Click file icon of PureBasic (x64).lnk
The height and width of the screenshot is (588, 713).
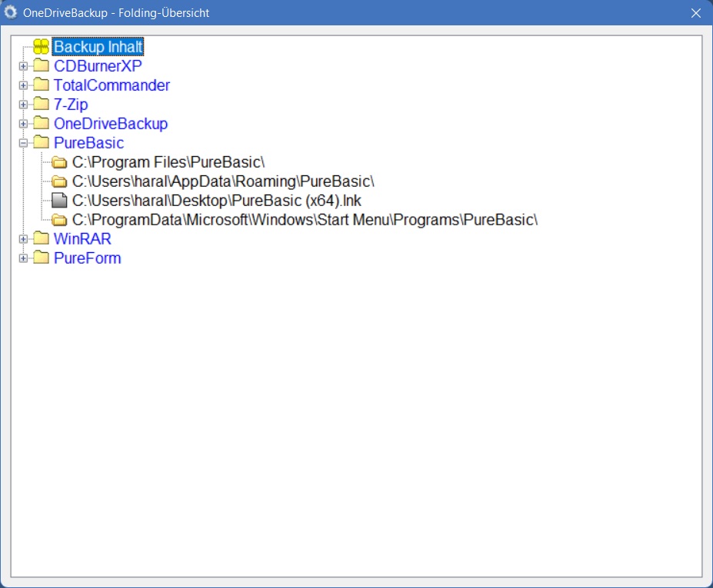(59, 201)
